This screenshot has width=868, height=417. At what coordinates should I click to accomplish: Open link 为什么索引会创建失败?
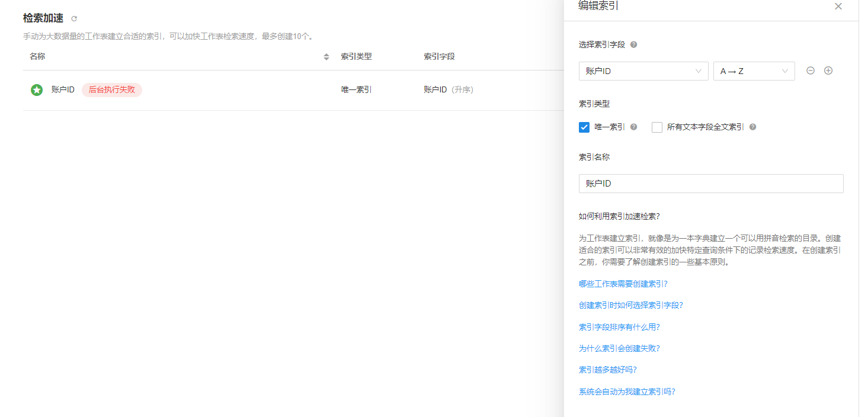619,348
